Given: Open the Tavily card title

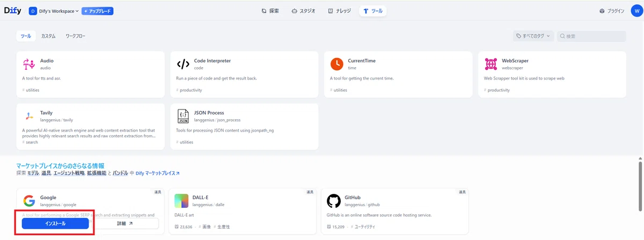Looking at the screenshot, I should pyautogui.click(x=46, y=113).
